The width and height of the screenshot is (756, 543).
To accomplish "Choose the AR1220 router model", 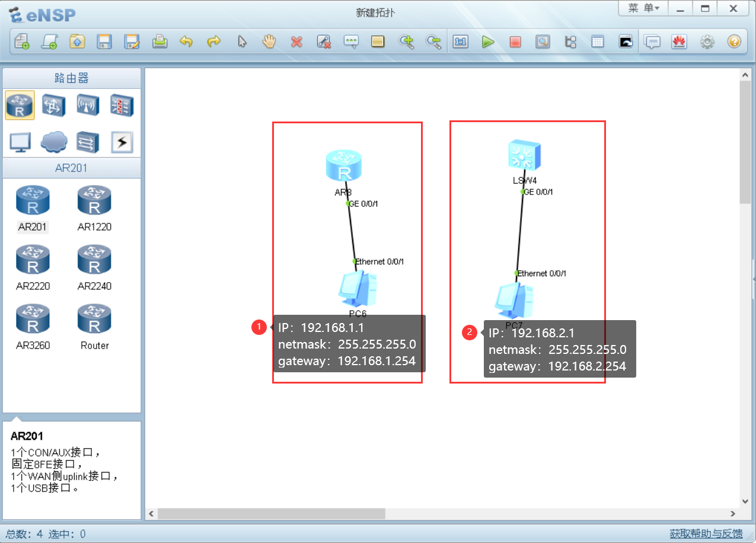I will pyautogui.click(x=94, y=208).
